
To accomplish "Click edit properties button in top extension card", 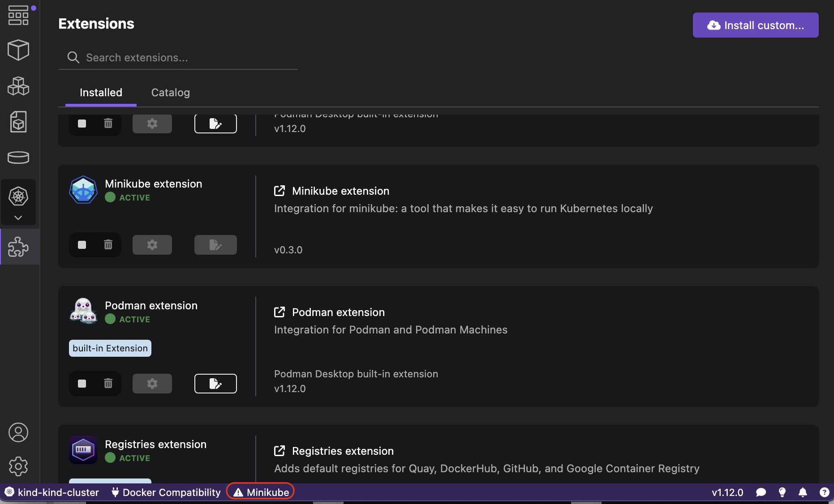I will [x=215, y=124].
